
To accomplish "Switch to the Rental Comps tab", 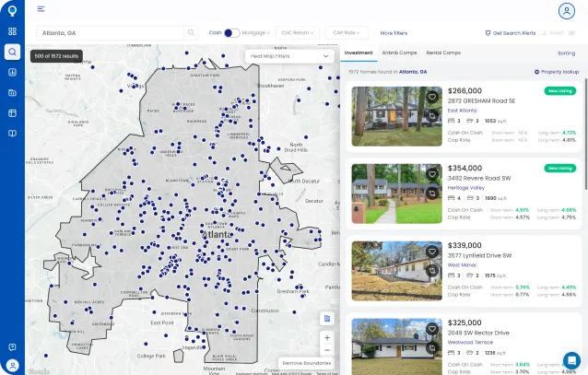I will pyautogui.click(x=443, y=53).
